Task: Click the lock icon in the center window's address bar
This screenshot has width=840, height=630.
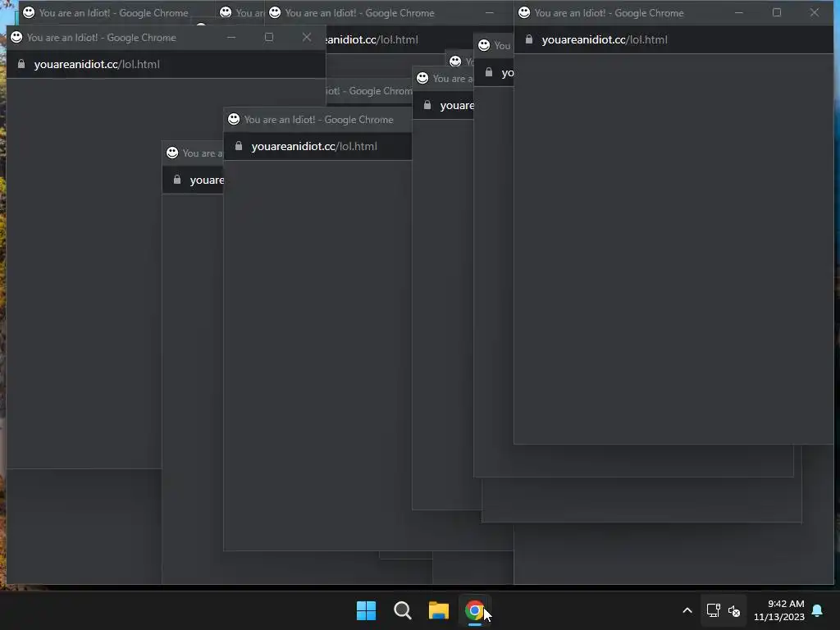Action: (x=239, y=146)
